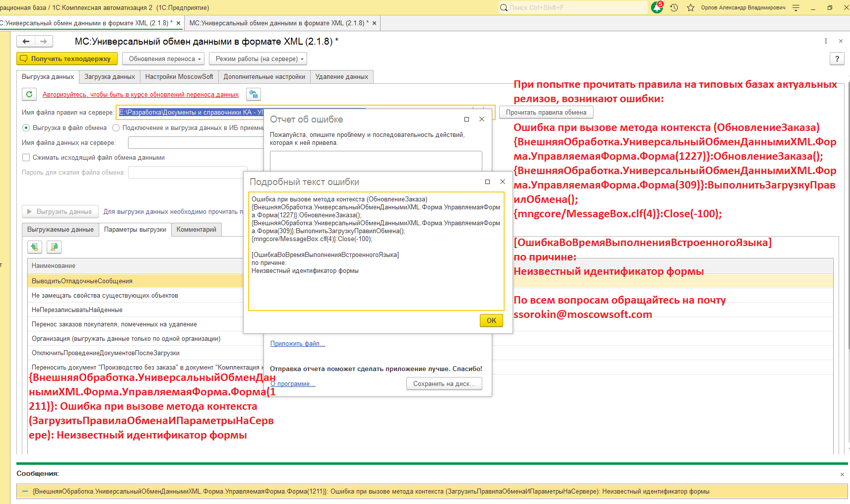Viewport: 850px width, 504px height.
Task: Click Сохранить на диск button
Action: coord(444,384)
